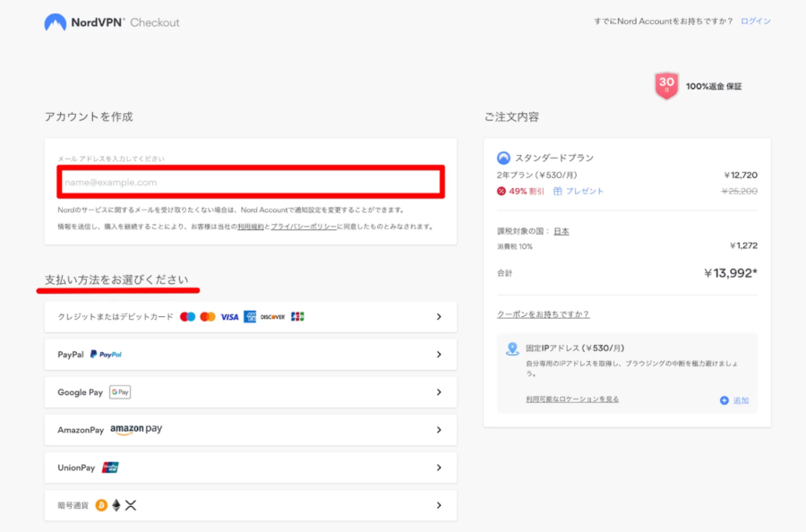Viewport: 806px width, 532px height.
Task: Click the Bitcoin coin icon
Action: [101, 505]
